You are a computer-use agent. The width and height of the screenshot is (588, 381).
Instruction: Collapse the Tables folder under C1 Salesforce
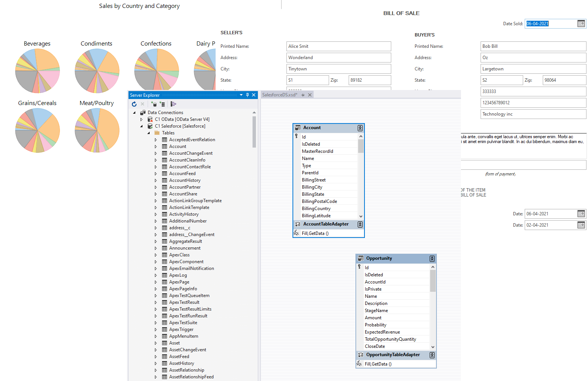click(148, 133)
